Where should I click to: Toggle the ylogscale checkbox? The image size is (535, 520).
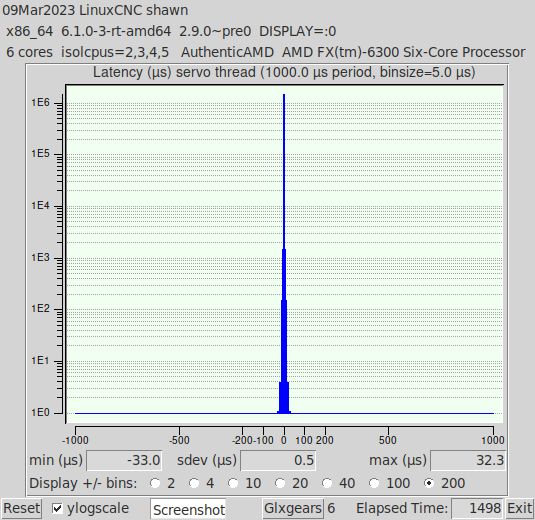coord(57,508)
